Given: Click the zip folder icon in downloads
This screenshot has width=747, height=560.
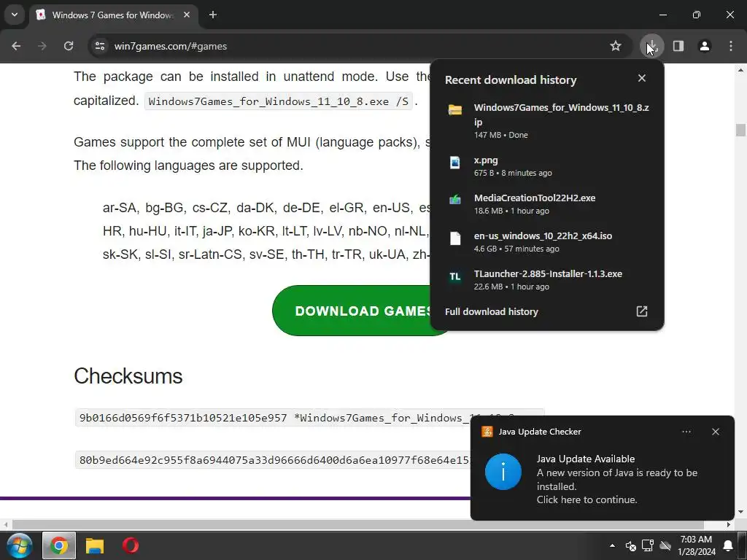Looking at the screenshot, I should (455, 110).
